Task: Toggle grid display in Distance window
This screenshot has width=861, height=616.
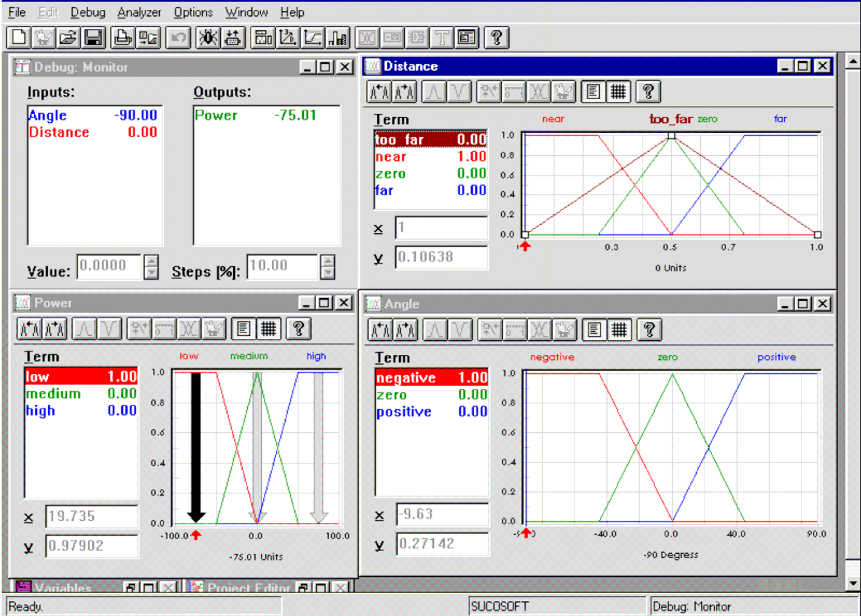Action: pos(618,91)
